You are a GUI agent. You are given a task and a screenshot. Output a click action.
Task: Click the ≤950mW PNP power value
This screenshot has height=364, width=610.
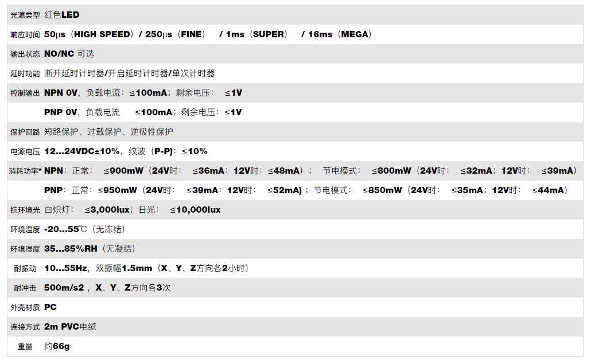tap(118, 190)
